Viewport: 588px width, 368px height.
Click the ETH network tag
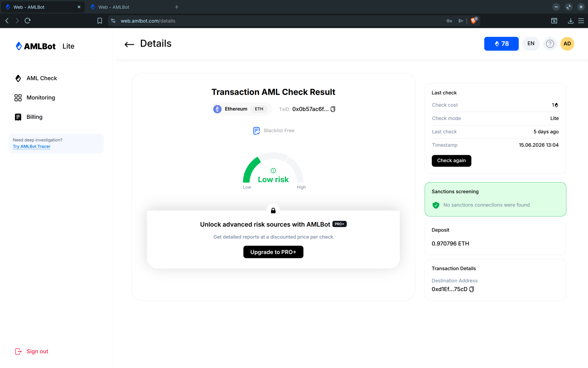coord(259,109)
